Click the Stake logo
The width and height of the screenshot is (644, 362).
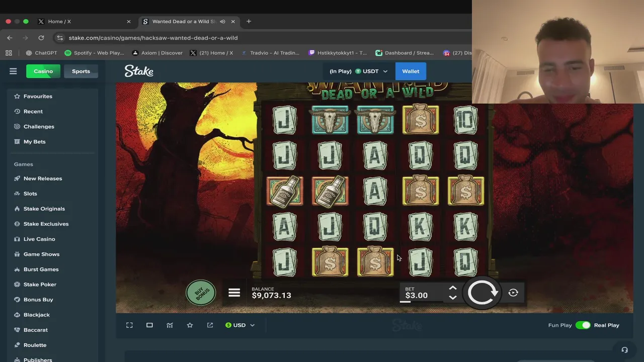click(139, 71)
